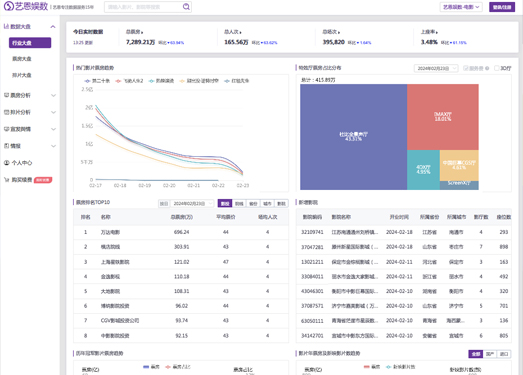This screenshot has height=375, width=523.
Task: Select the 进口 film filter tab
Action: pos(504,354)
